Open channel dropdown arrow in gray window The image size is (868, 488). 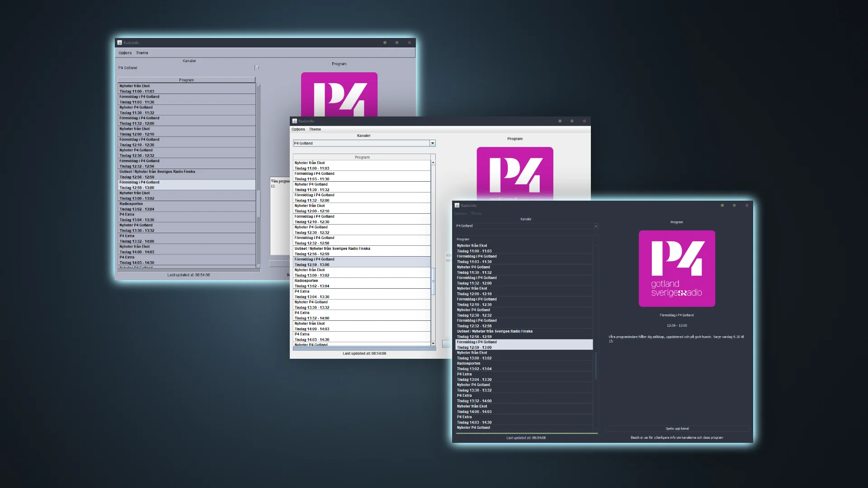pos(258,68)
